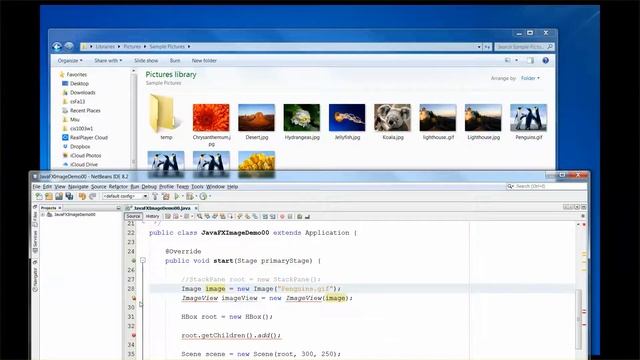Screen dimensions: 640x360
Task: Open View menu in NetBeans
Action: [x=60, y=187]
